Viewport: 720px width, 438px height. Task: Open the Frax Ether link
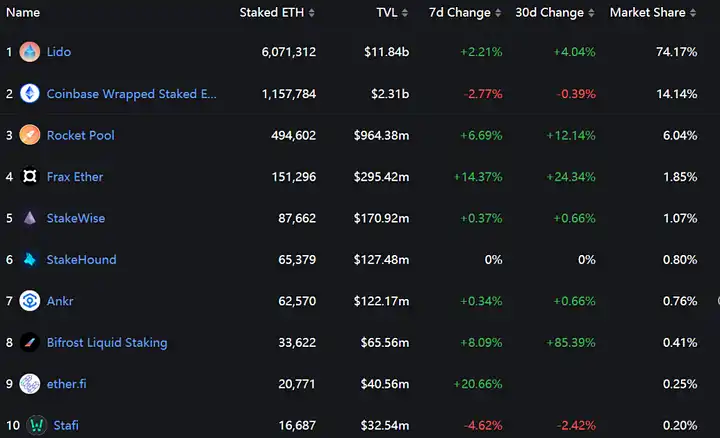75,177
